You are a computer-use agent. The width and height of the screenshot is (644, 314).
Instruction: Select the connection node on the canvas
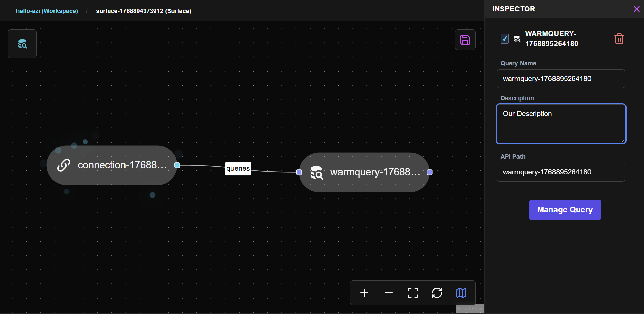[112, 165]
